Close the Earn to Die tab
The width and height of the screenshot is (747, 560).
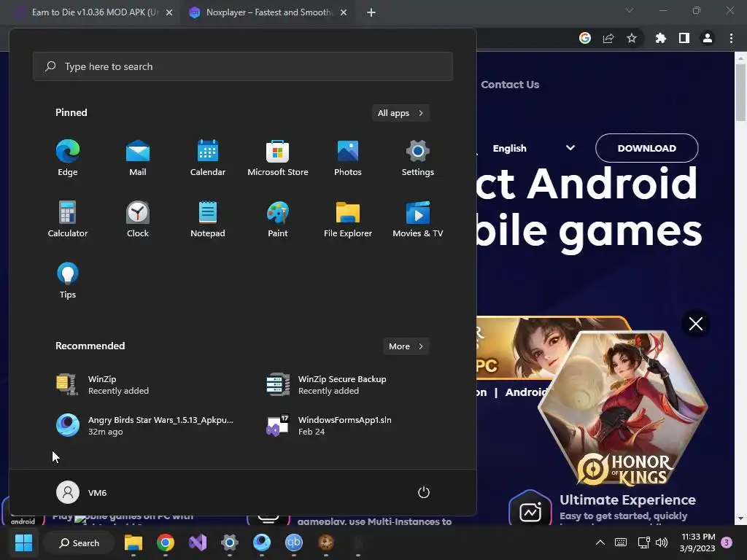(169, 12)
